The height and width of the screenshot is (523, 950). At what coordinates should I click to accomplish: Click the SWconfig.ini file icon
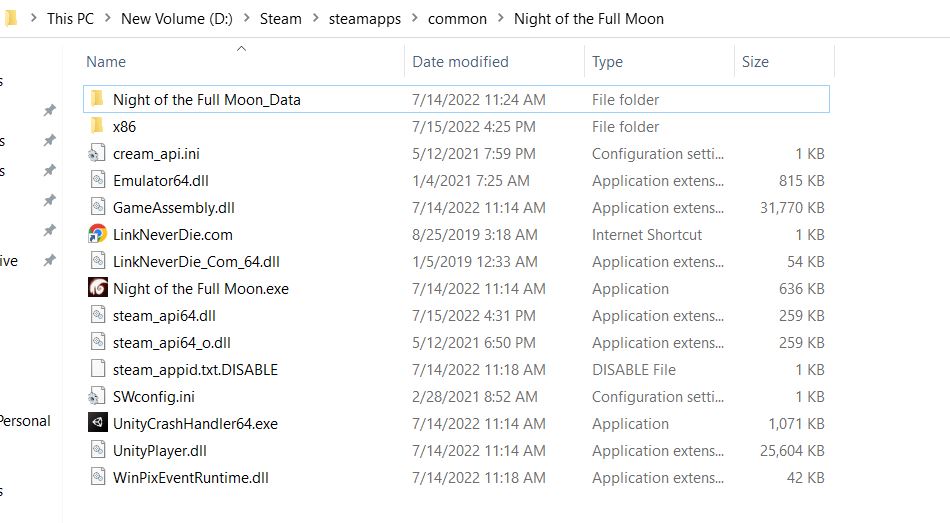point(97,396)
